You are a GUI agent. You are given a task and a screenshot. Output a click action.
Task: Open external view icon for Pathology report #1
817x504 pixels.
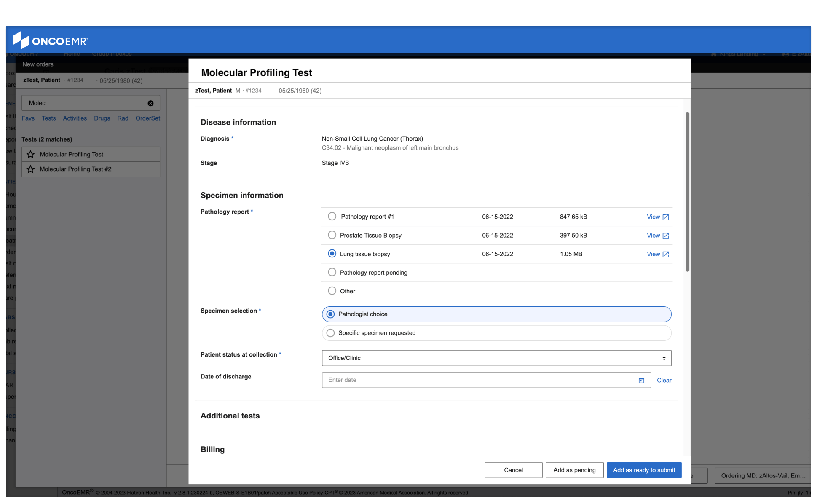[x=665, y=217]
